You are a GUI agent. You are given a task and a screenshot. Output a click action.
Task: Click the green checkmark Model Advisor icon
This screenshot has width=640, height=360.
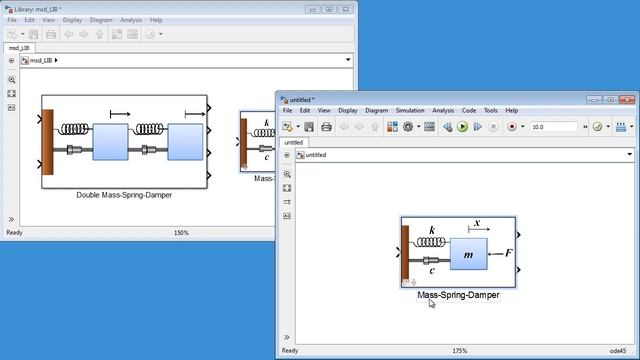pyautogui.click(x=598, y=127)
